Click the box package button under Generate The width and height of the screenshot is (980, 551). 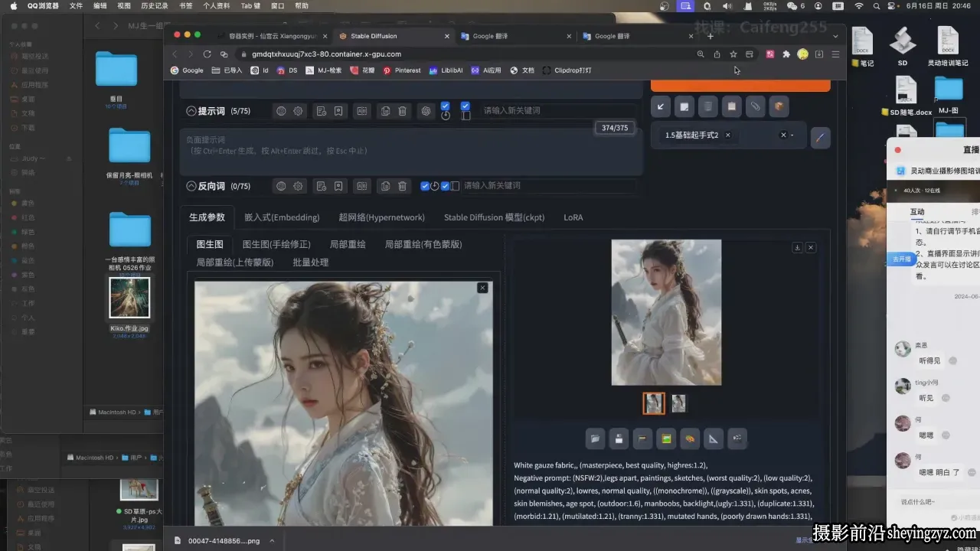point(779,106)
